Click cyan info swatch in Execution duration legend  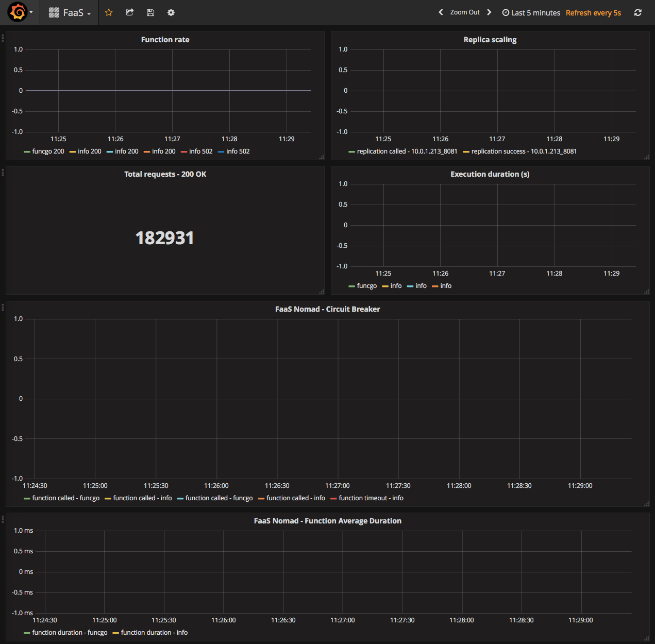click(x=410, y=286)
